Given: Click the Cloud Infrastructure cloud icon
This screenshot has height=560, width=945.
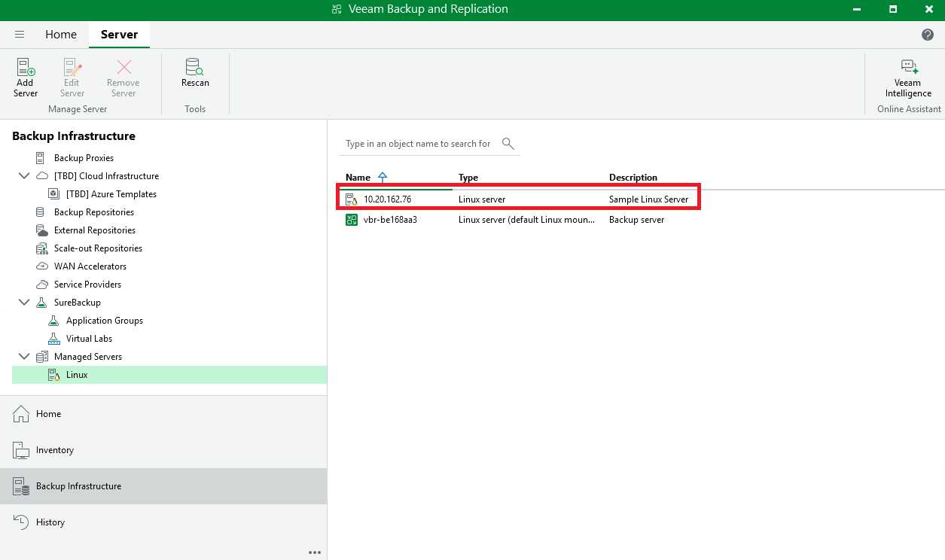Looking at the screenshot, I should point(42,176).
